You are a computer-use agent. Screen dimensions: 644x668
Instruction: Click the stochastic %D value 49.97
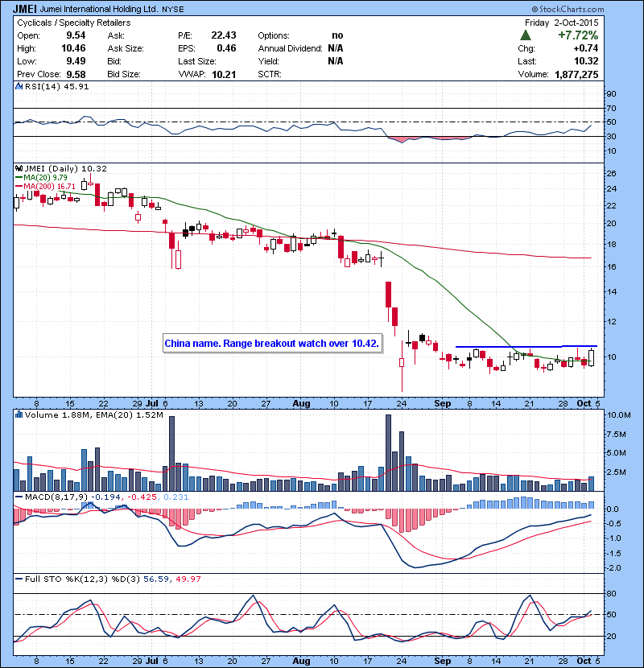[x=188, y=579]
